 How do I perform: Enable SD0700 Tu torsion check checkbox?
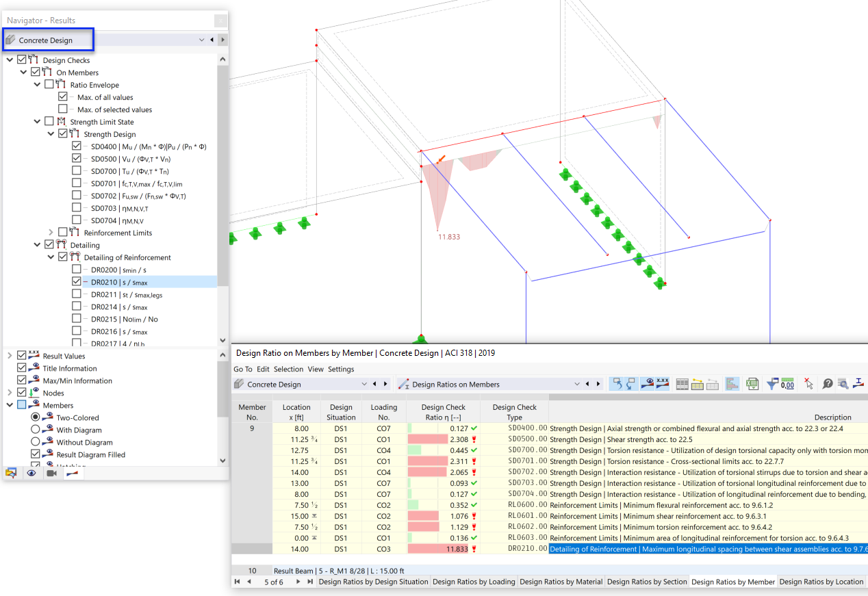tap(77, 171)
